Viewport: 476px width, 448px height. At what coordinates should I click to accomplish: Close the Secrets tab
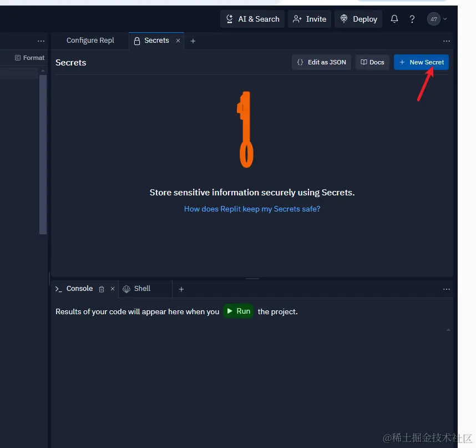(178, 41)
